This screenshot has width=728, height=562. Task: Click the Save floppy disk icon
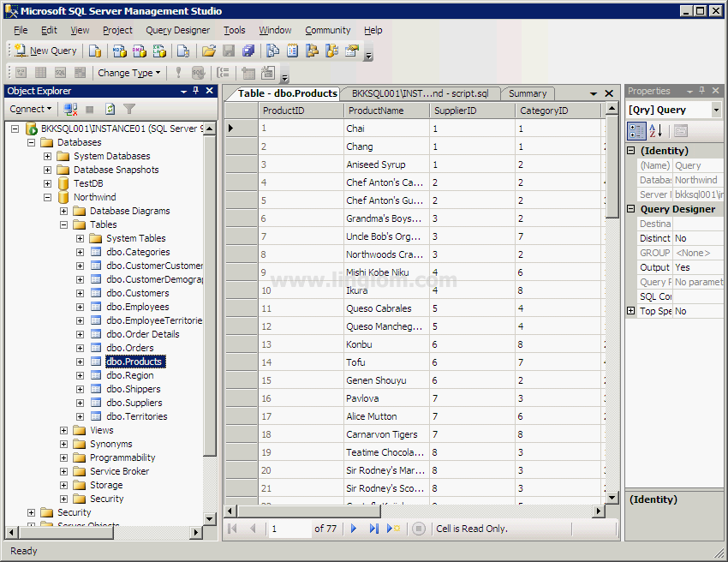229,51
